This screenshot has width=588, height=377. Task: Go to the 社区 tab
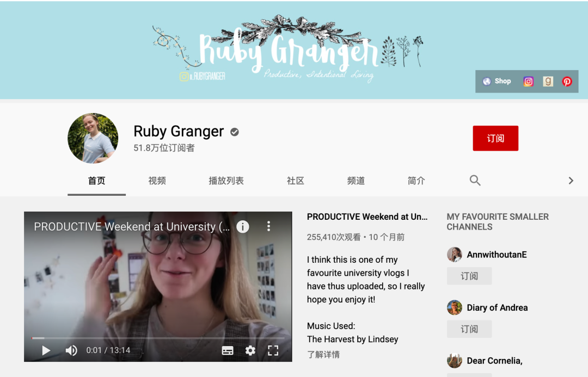point(296,181)
